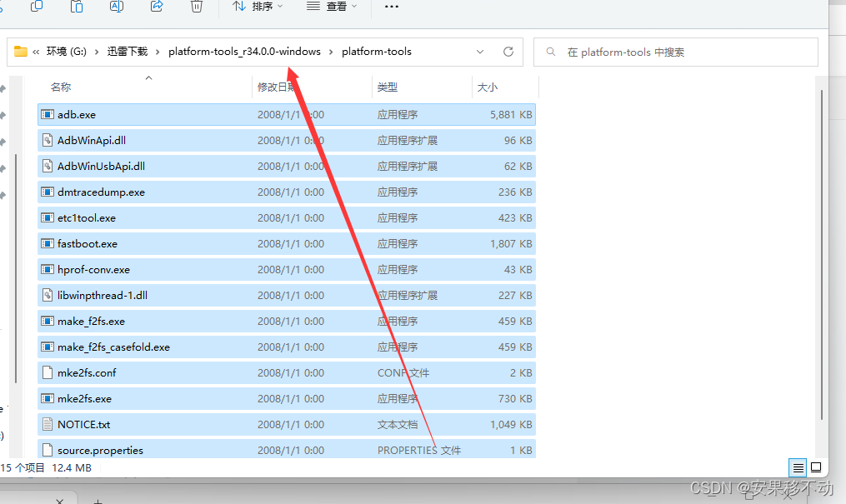Open the See more (...) menu
This screenshot has width=846, height=504.
tap(391, 7)
